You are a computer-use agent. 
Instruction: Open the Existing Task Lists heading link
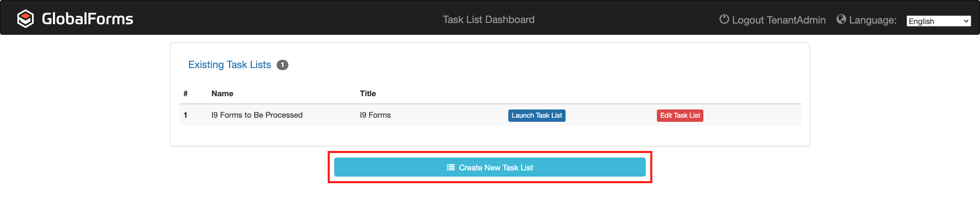tap(230, 64)
